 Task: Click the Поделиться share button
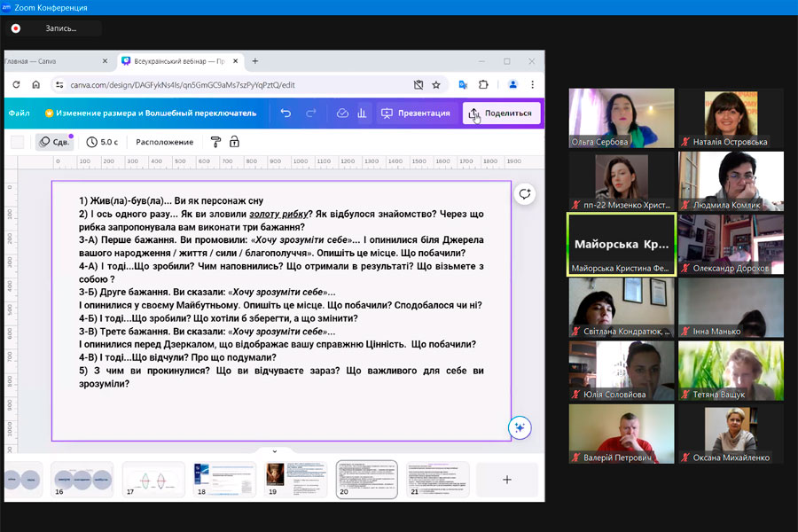502,113
